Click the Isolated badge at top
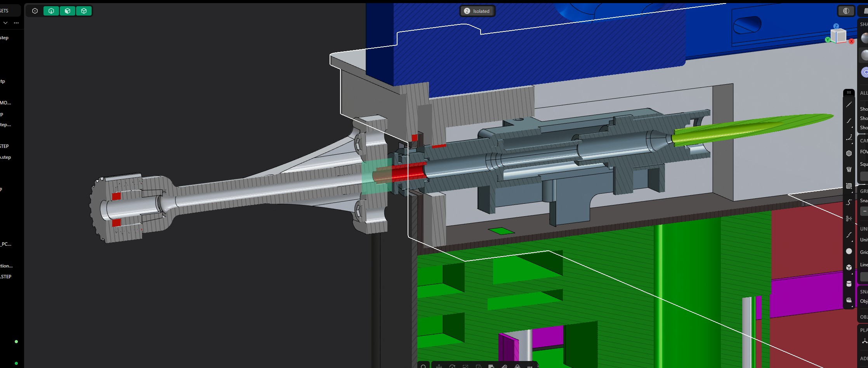The width and height of the screenshot is (868, 368). coord(477,11)
